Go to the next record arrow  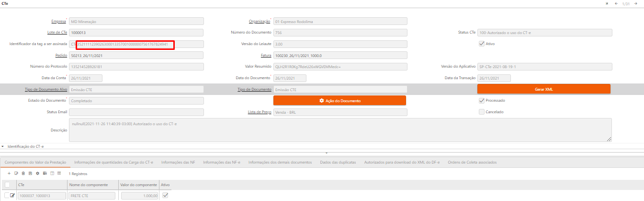636,3
